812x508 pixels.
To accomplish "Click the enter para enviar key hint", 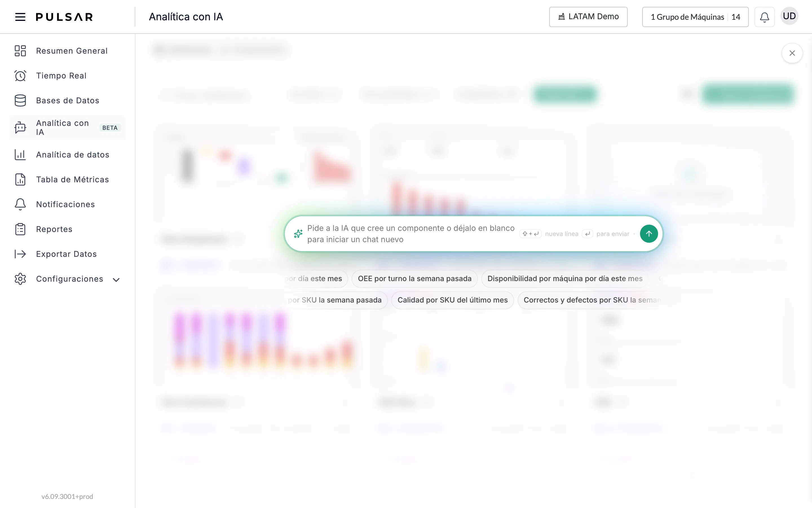I will (x=606, y=234).
